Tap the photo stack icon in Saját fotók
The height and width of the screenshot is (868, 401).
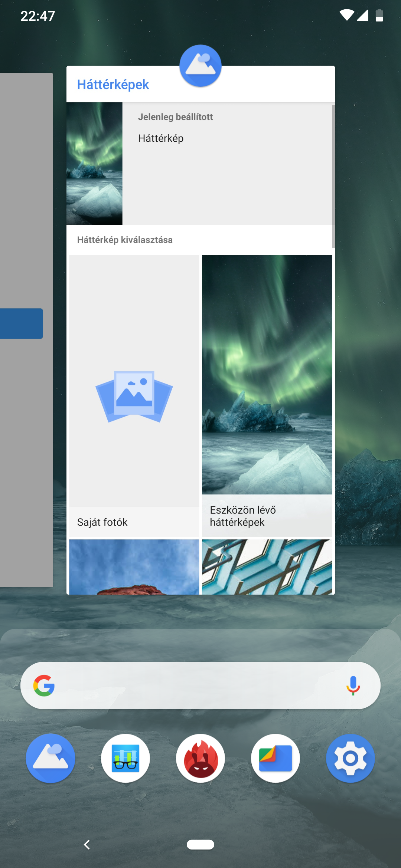134,397
